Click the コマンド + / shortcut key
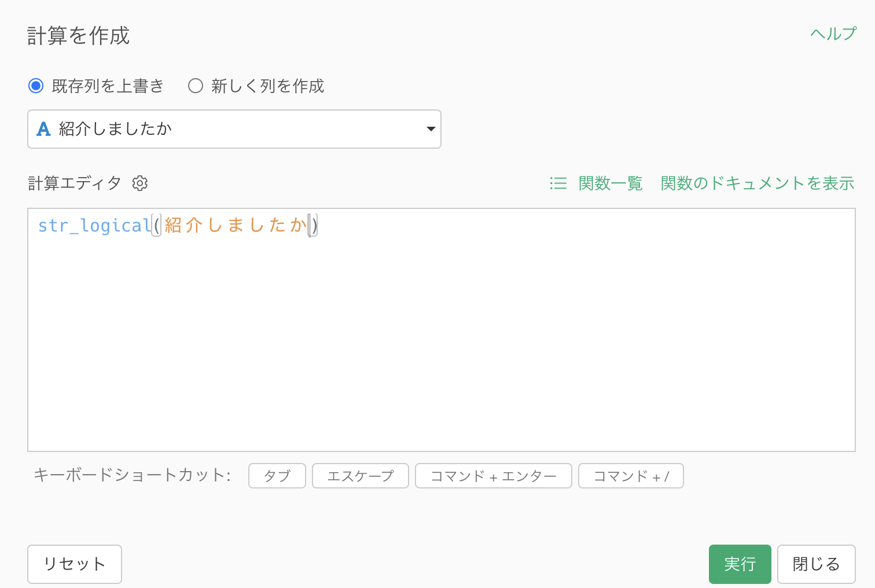Image resolution: width=875 pixels, height=588 pixels. pos(631,476)
